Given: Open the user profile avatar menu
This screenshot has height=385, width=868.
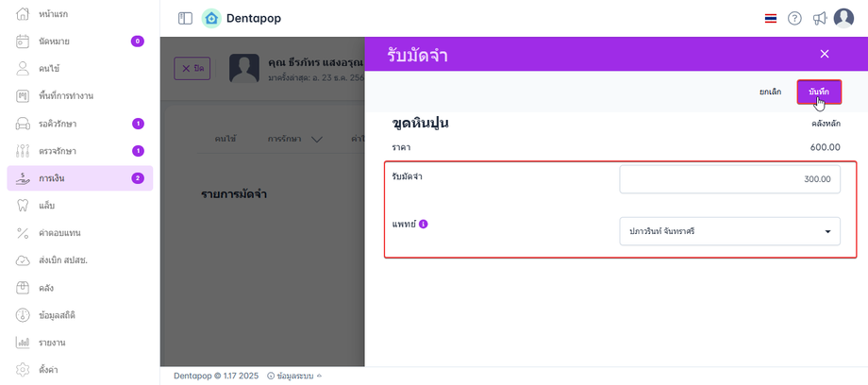Looking at the screenshot, I should [x=843, y=19].
